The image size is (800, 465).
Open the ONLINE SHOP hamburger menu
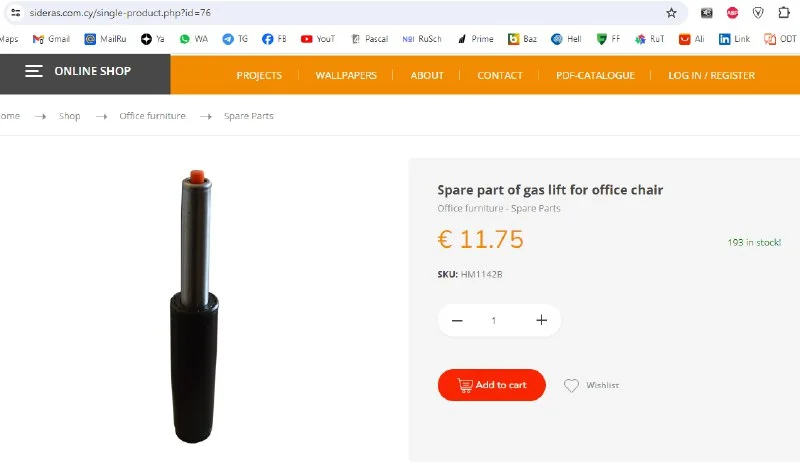[34, 72]
